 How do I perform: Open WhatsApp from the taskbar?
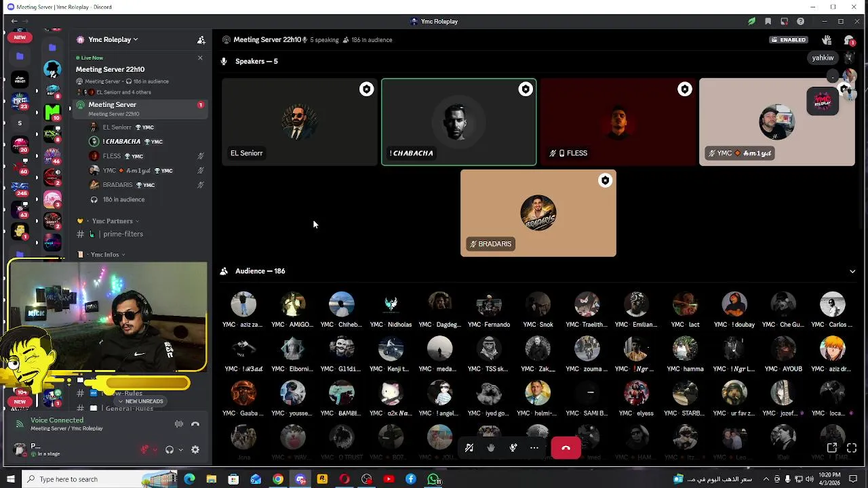click(434, 479)
